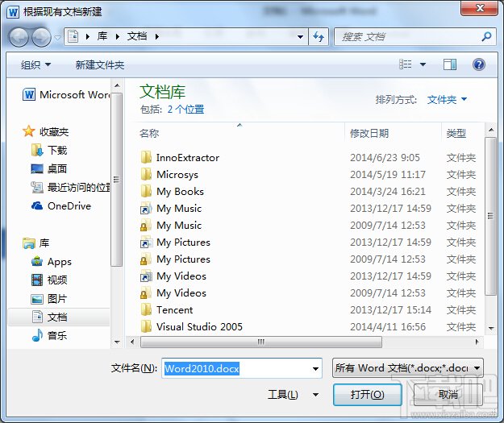Open OneDrive in the sidebar
The width and height of the screenshot is (504, 423).
(61, 206)
